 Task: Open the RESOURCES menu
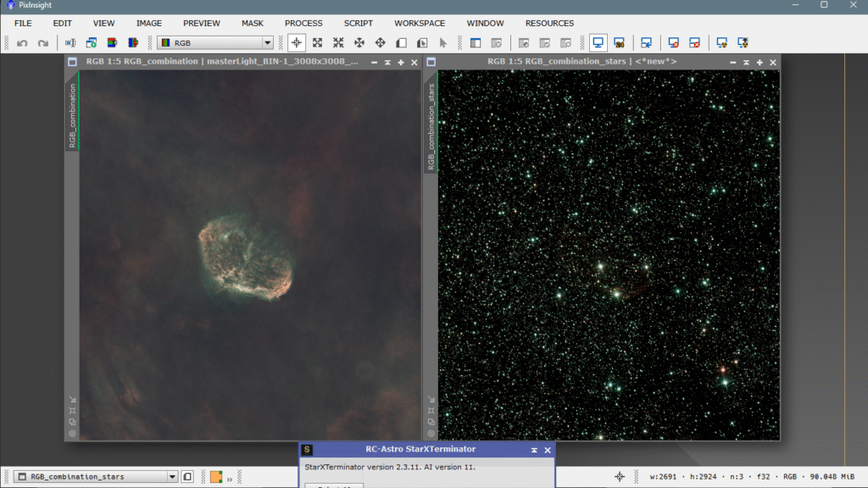point(549,23)
